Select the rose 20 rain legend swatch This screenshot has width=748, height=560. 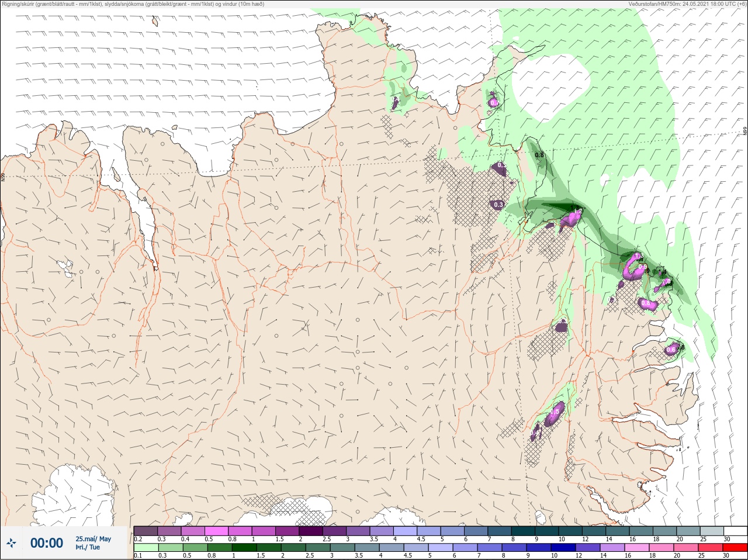point(686,548)
